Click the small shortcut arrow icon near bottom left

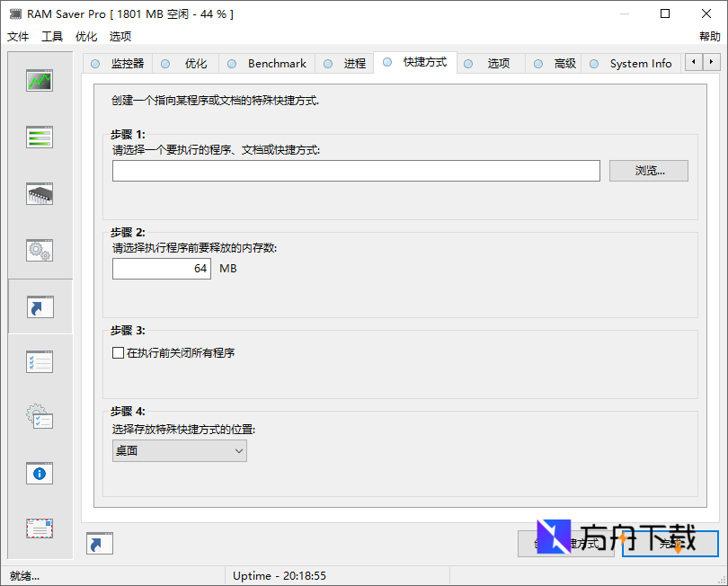[x=99, y=543]
